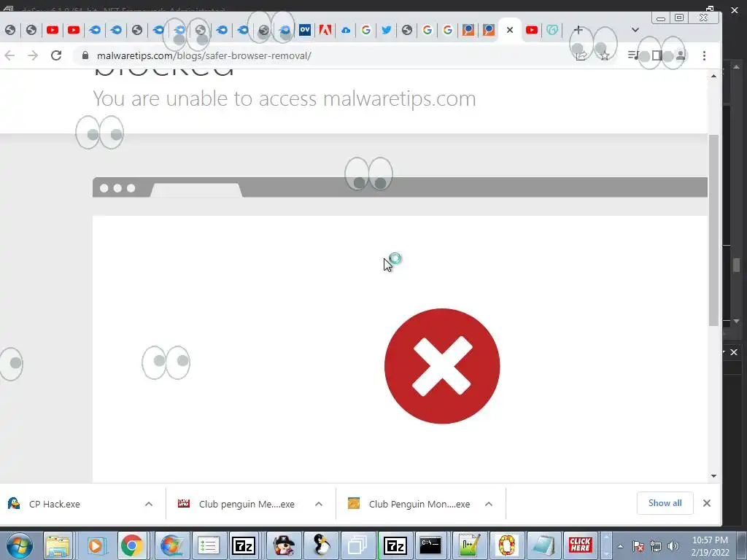
Task: Switch to the Adobe tab
Action: click(x=325, y=30)
